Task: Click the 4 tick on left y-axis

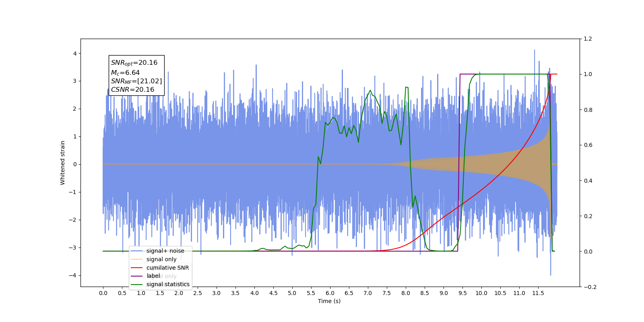Action: tap(74, 54)
